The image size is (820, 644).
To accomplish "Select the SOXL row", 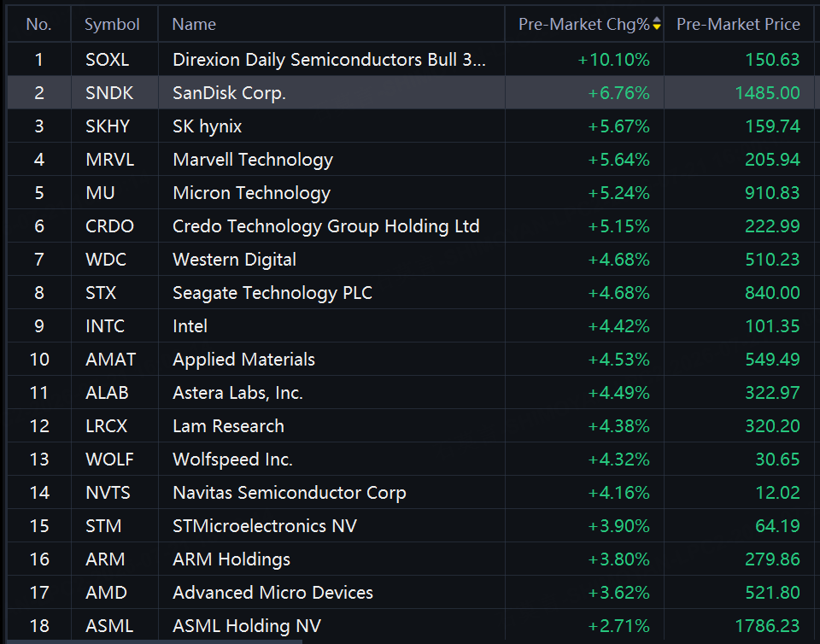I will pos(411,59).
